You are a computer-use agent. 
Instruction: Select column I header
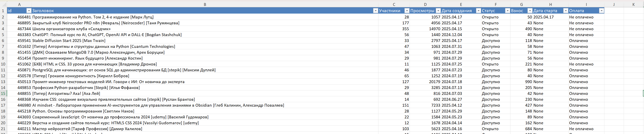[x=586, y=4]
